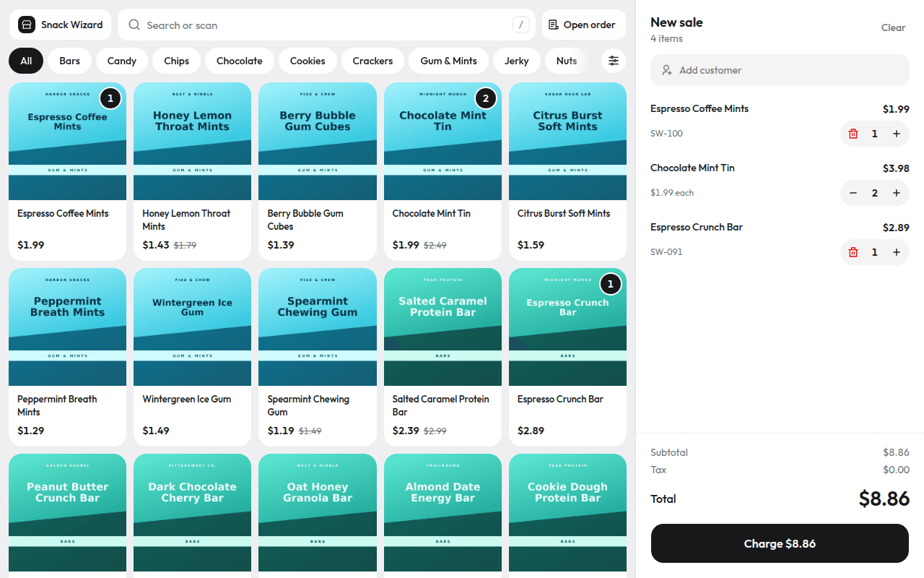
Task: Select the All category tab
Action: [26, 61]
